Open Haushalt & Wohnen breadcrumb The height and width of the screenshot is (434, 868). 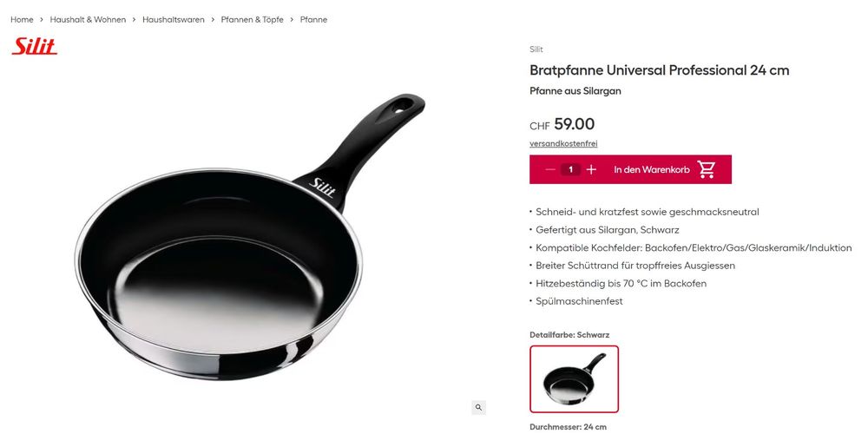coord(88,19)
